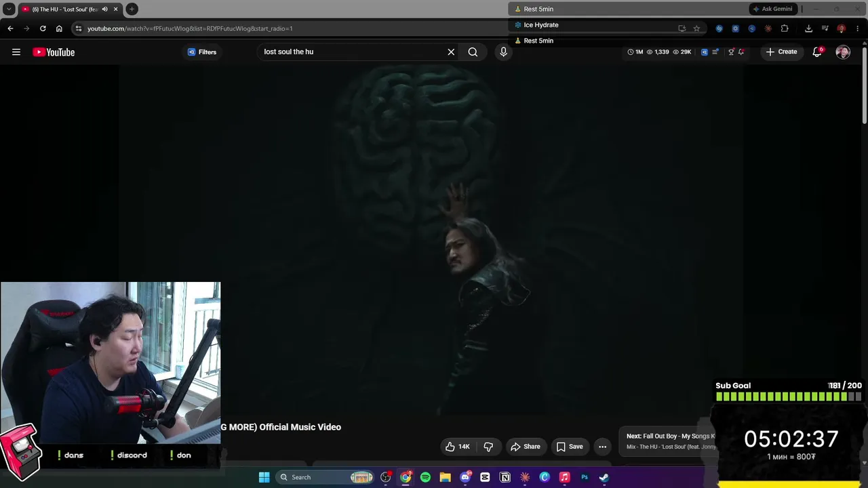The width and height of the screenshot is (868, 488).
Task: Go back in browser history
Action: pos(10,28)
